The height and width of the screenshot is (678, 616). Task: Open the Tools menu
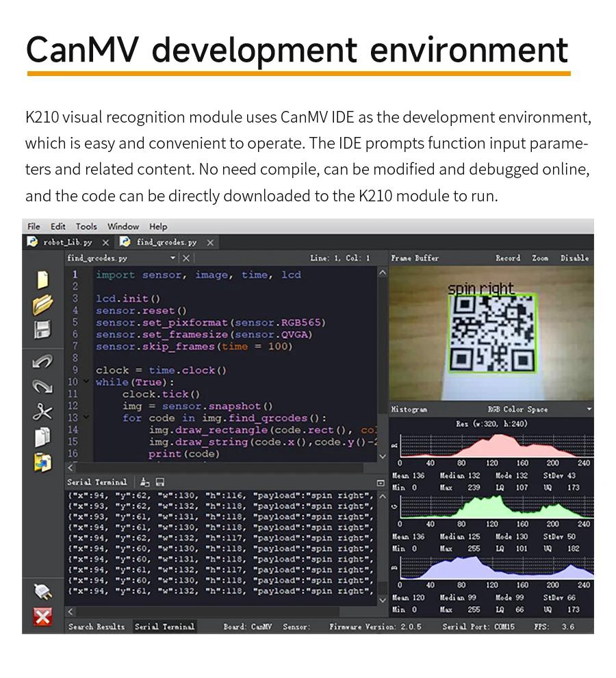click(86, 227)
